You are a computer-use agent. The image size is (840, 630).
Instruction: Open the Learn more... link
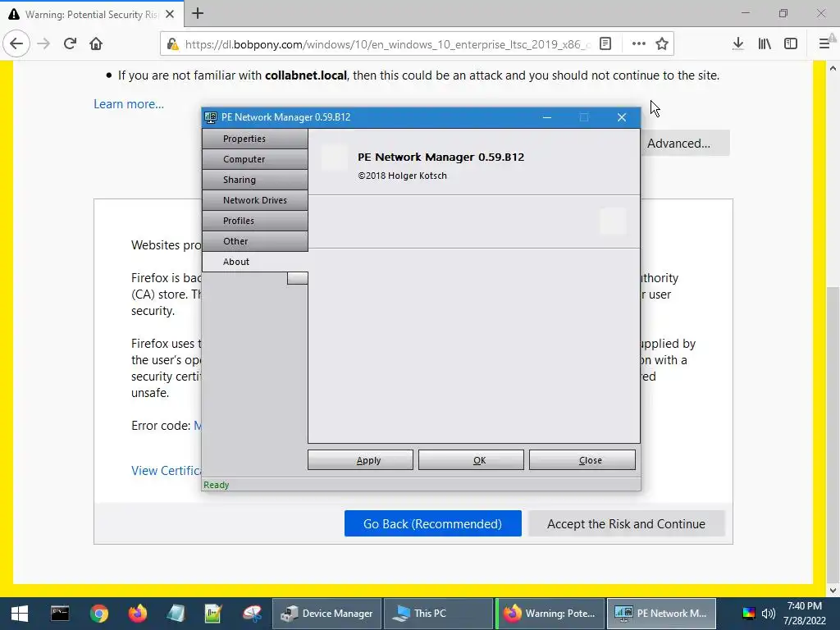129,104
